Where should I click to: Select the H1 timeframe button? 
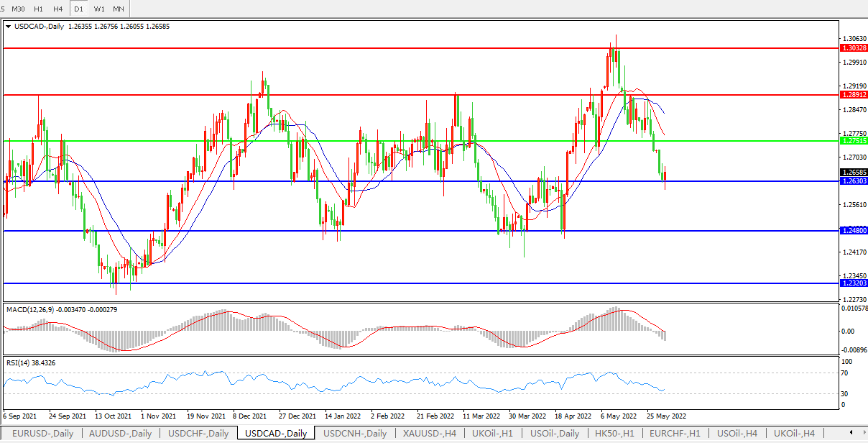(39, 9)
